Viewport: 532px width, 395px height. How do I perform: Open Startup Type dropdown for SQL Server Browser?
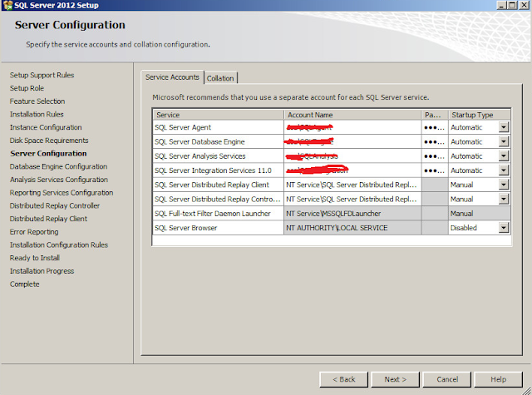[504, 228]
